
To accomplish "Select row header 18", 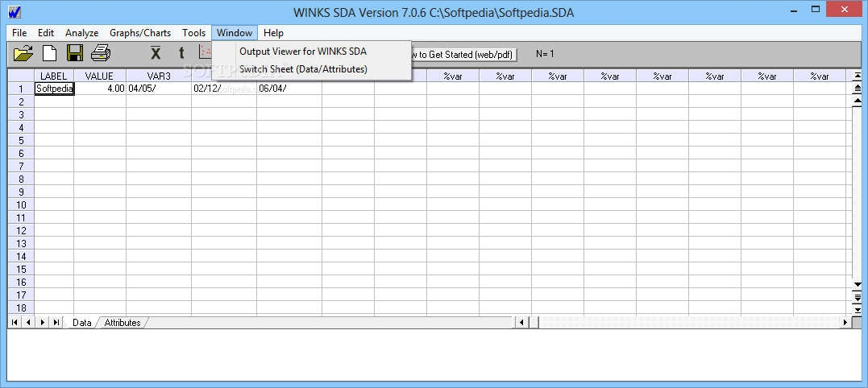I will [x=21, y=308].
